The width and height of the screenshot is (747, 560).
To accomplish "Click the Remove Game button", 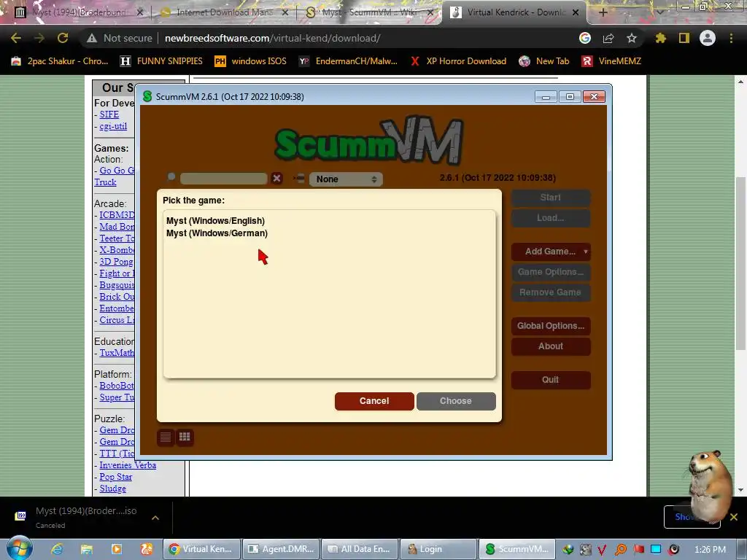I will 551,292.
